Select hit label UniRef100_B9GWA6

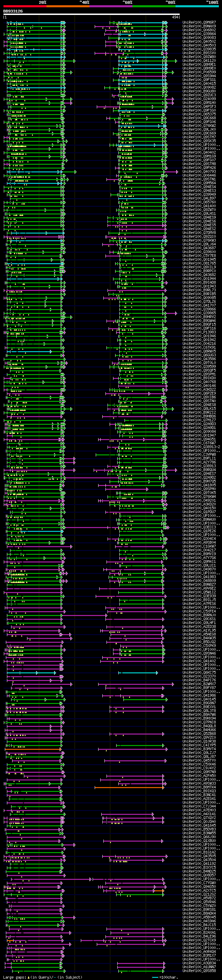(199, 321)
